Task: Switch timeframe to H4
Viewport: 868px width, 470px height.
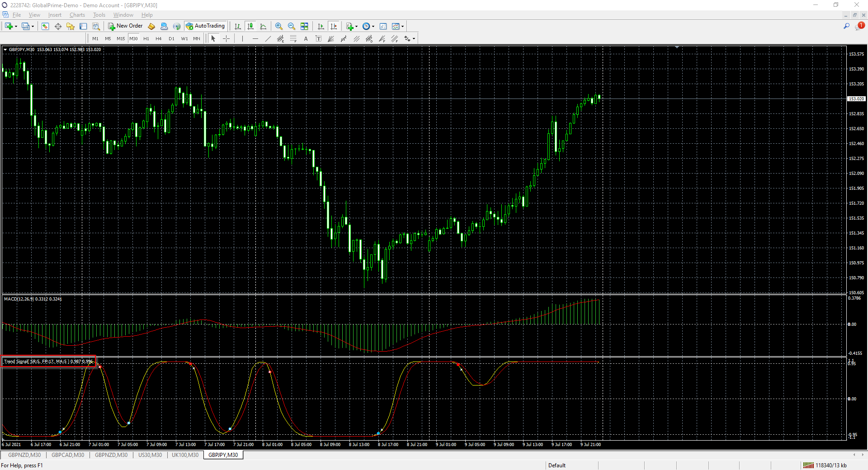Action: tap(158, 39)
